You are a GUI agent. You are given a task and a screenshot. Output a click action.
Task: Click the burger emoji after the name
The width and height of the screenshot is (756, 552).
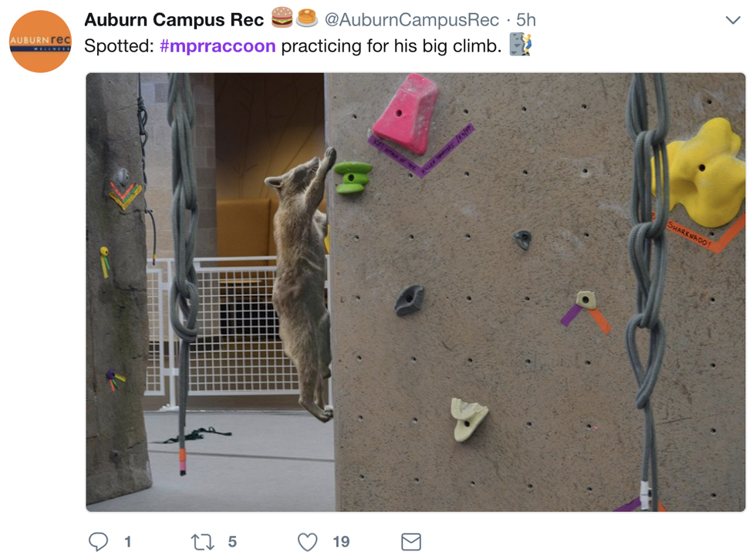282,17
